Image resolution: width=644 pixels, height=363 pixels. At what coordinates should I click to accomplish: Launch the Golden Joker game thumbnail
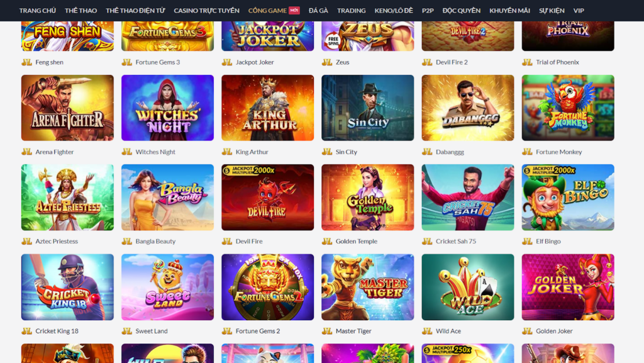click(568, 287)
